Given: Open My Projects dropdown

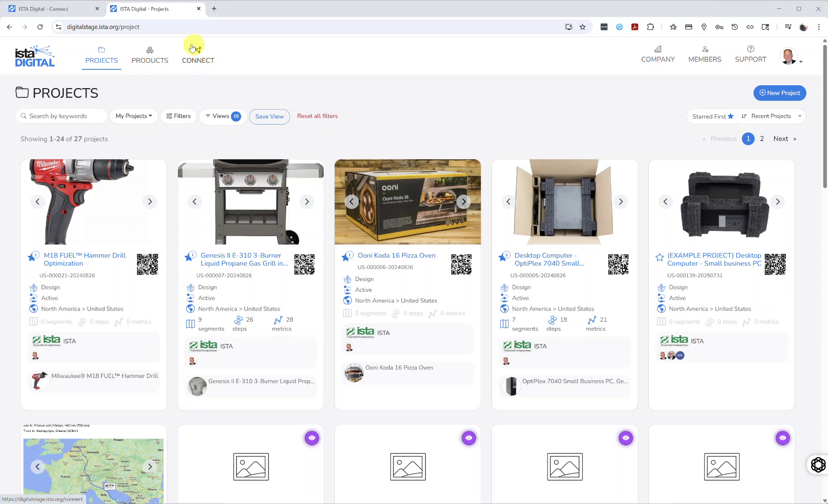Looking at the screenshot, I should 133,116.
